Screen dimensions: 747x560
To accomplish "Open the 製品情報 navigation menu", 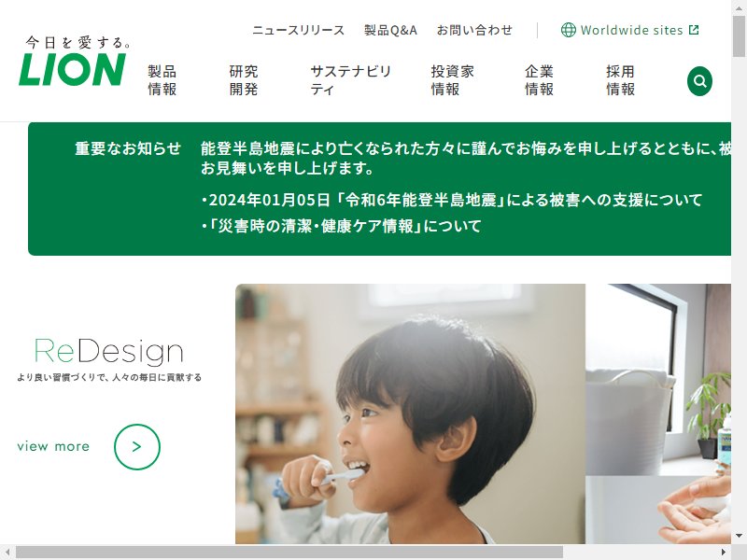I will (x=162, y=80).
